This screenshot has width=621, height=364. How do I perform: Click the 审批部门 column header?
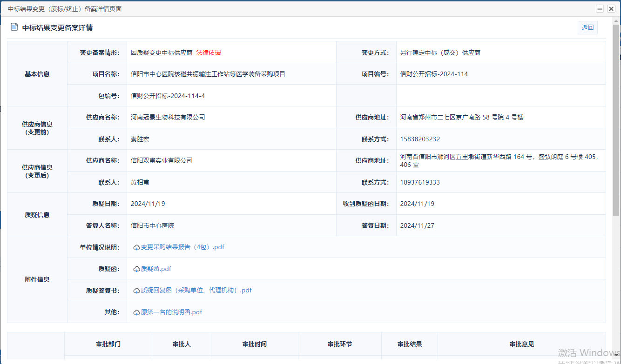[x=108, y=344]
